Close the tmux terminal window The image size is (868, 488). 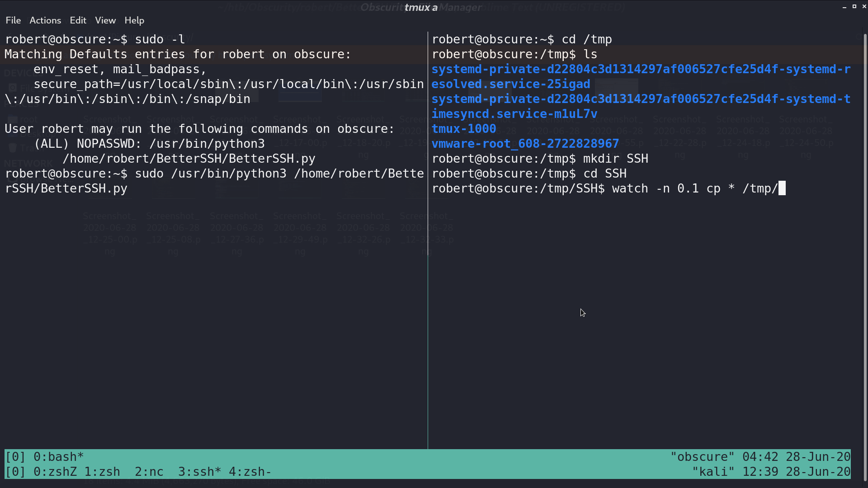(864, 7)
